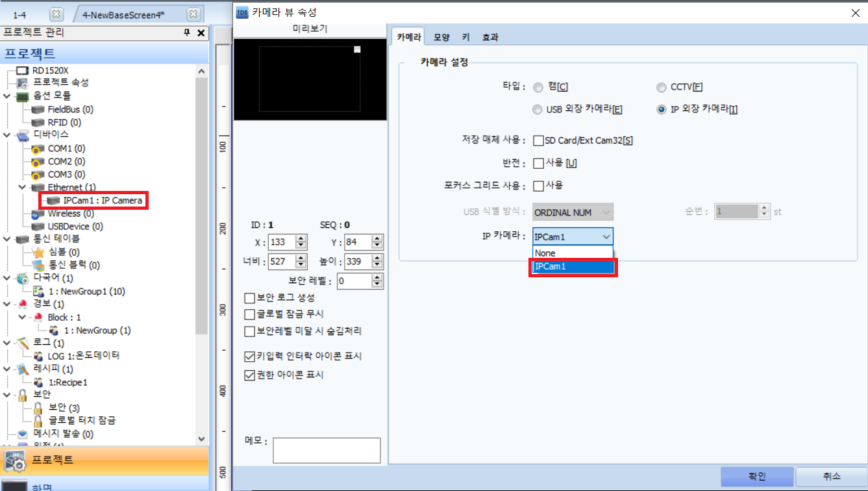The image size is (868, 491).
Task: Select the COM3 (0) port icon
Action: coord(38,174)
